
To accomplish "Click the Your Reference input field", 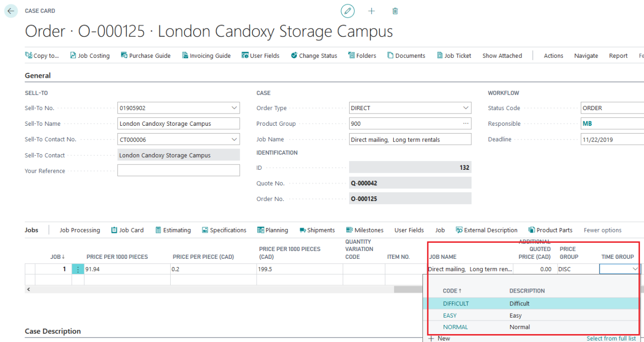I will coord(178,171).
